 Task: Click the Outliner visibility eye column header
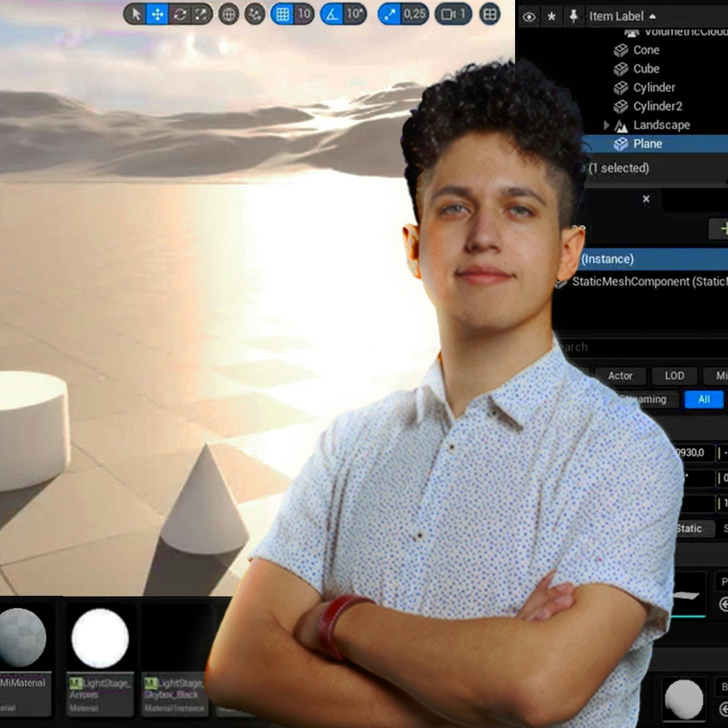[x=529, y=16]
